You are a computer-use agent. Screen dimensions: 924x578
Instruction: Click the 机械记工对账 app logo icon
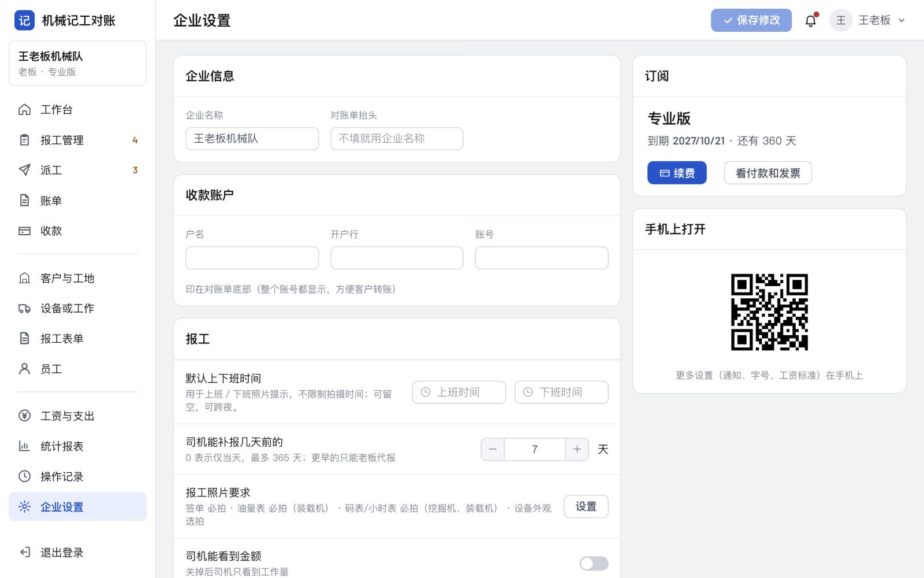click(x=24, y=20)
